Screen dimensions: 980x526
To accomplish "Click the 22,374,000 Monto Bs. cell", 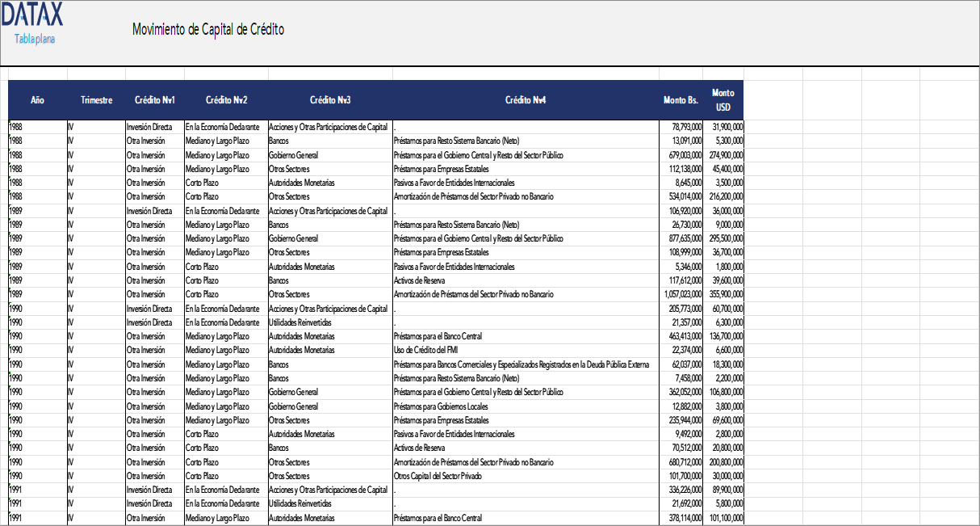I will [x=681, y=350].
